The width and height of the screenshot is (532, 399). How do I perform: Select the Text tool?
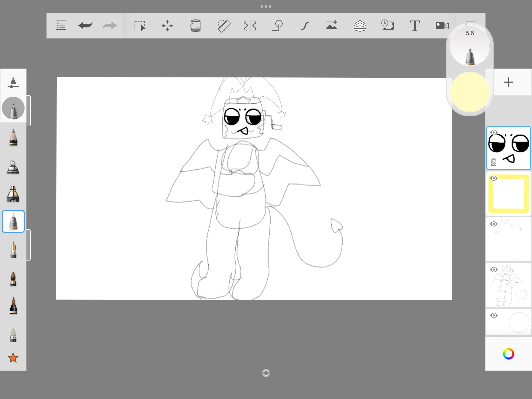414,25
